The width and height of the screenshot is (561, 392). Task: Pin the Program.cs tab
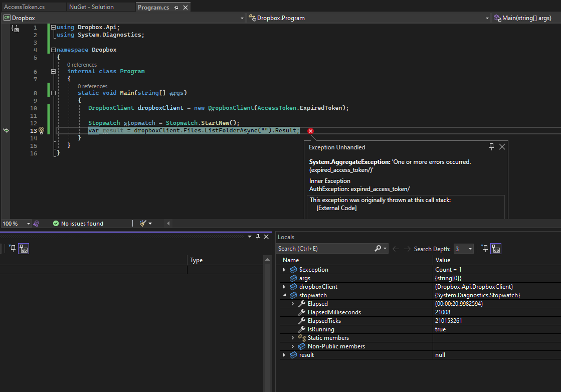(176, 8)
